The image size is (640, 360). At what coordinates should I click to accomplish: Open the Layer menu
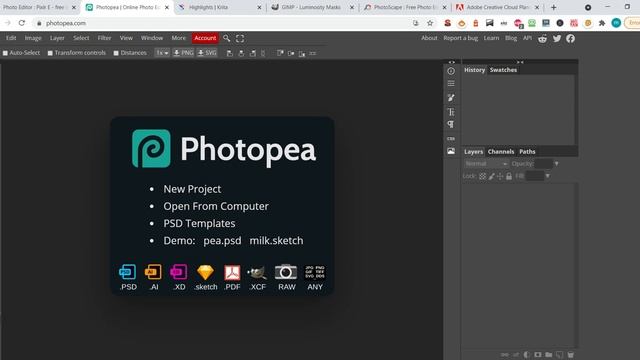click(57, 38)
